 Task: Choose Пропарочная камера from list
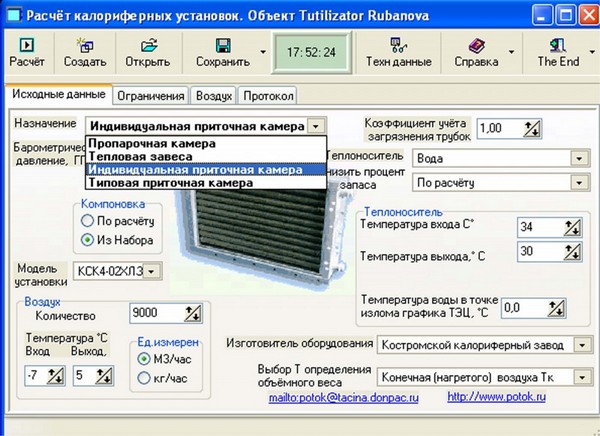click(x=206, y=144)
